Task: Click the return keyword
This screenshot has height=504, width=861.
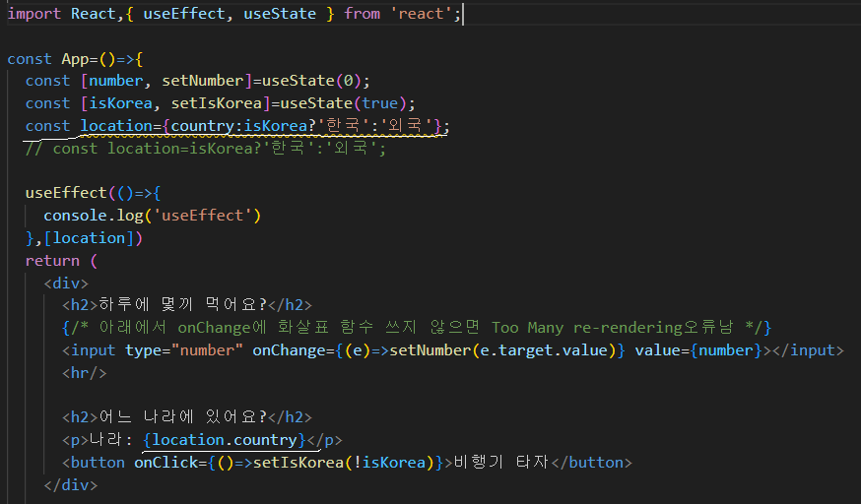Action: coord(52,261)
